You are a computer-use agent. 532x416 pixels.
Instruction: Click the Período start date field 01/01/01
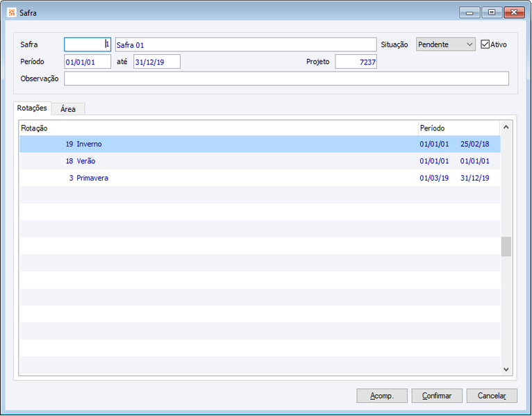point(88,62)
